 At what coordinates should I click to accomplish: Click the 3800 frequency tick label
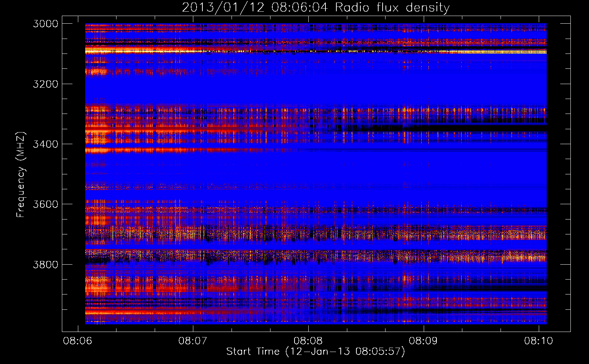coord(46,264)
